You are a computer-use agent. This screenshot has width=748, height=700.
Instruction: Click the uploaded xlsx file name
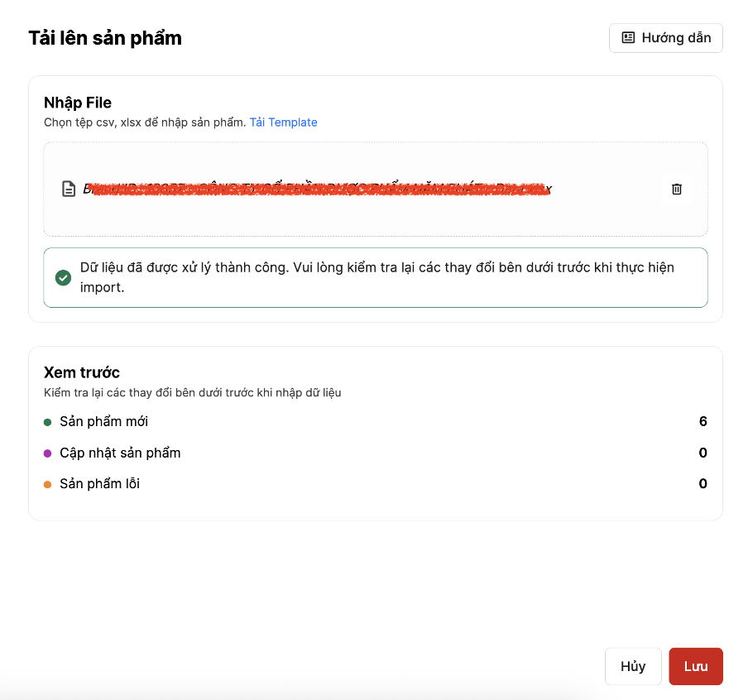[317, 189]
